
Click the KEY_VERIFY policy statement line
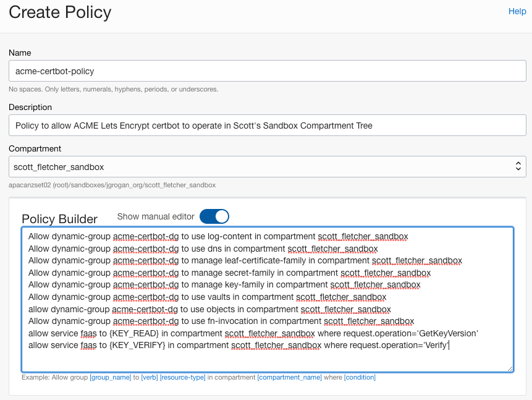point(239,345)
